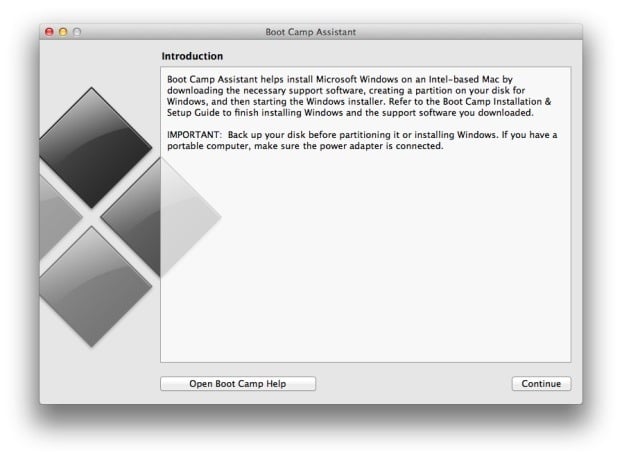Image resolution: width=622 pixels, height=459 pixels.
Task: Click the Continue button
Action: pyautogui.click(x=541, y=384)
